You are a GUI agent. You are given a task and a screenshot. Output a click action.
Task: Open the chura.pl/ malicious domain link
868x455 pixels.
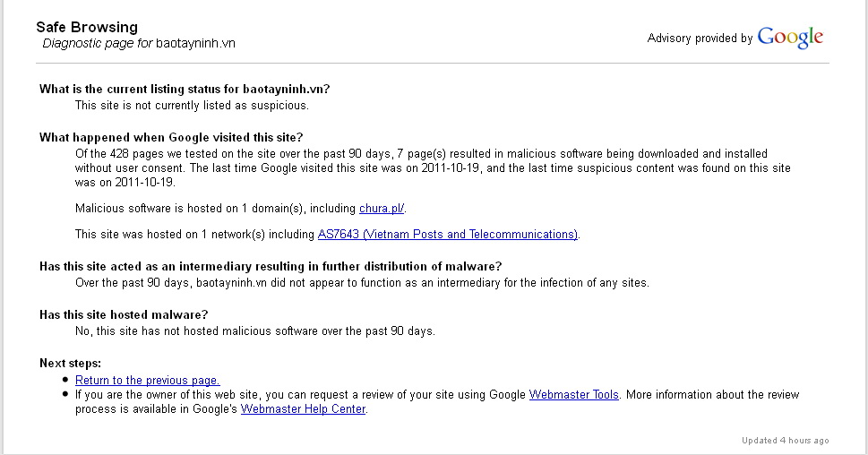click(382, 209)
